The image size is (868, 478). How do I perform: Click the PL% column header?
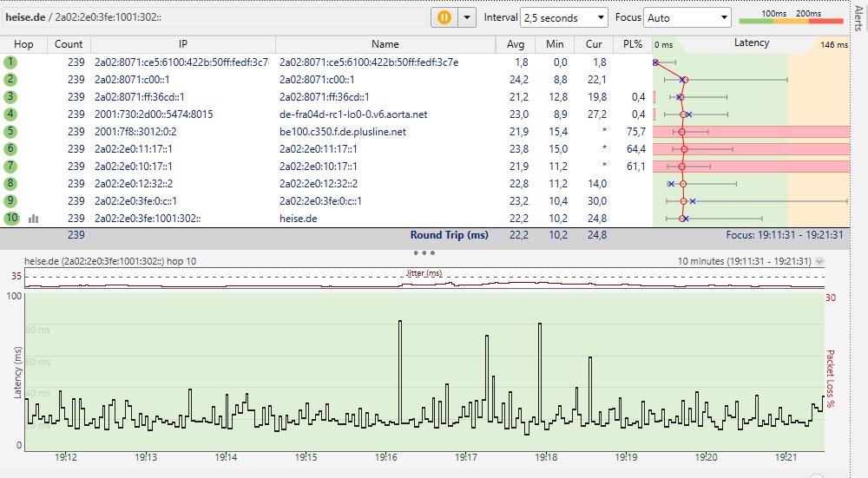633,44
